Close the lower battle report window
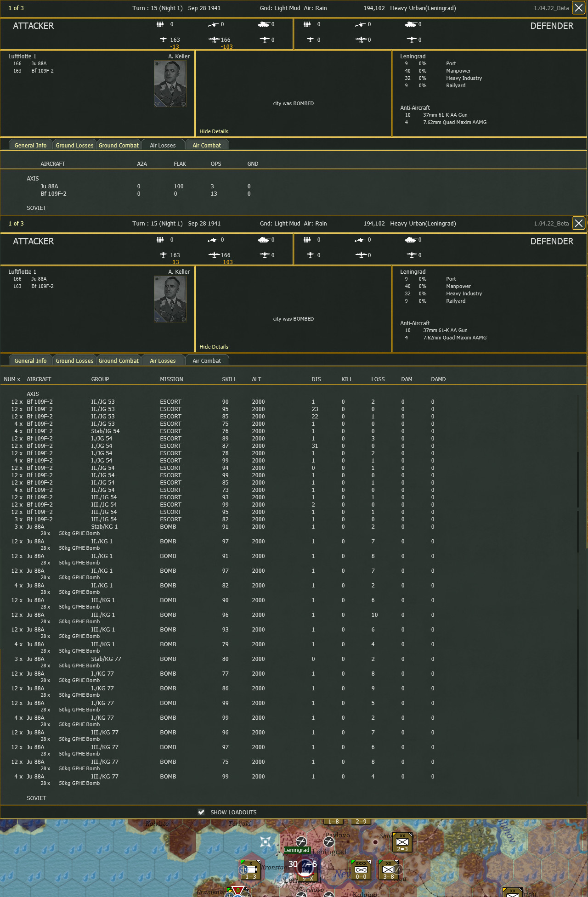 (x=579, y=223)
